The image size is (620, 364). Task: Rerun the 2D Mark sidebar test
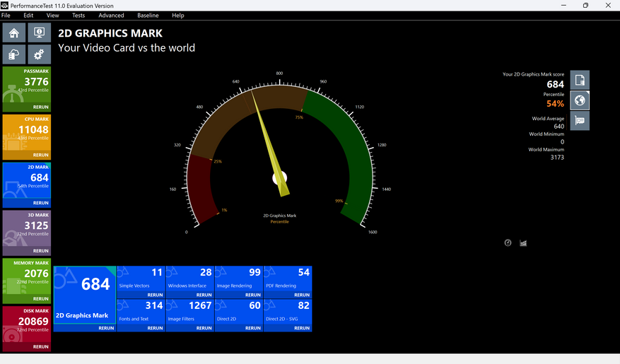41,203
